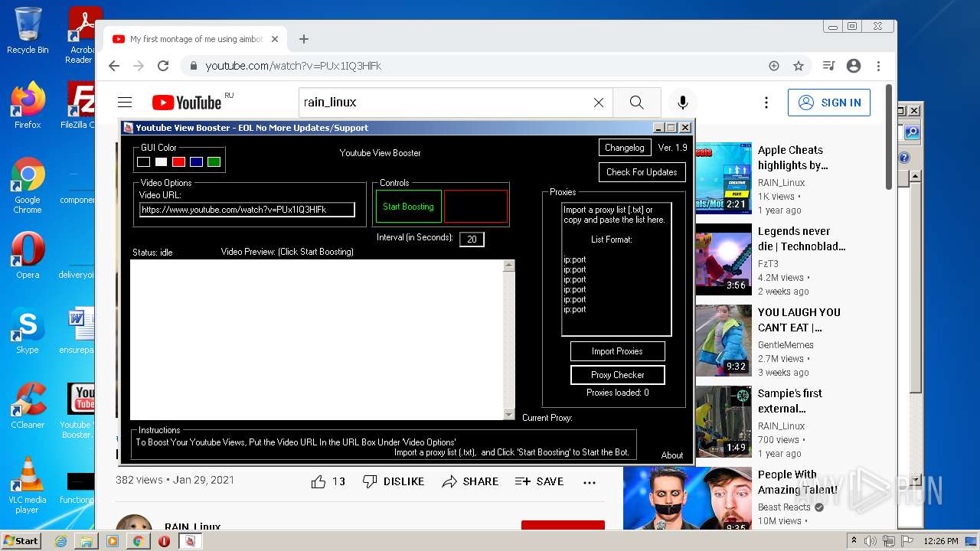Click Chrome forward navigation arrow

pyautogui.click(x=139, y=66)
